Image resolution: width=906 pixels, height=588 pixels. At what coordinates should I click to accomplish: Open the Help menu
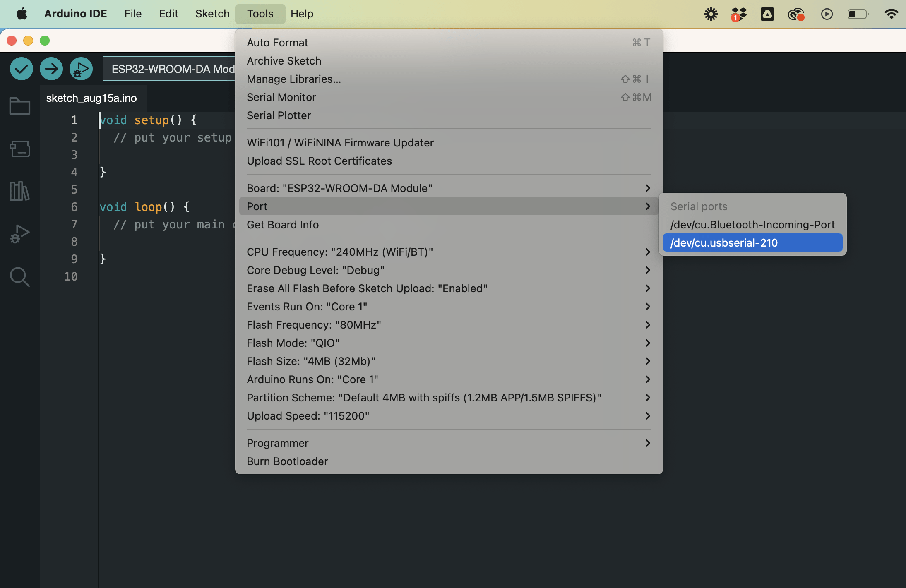(x=302, y=14)
